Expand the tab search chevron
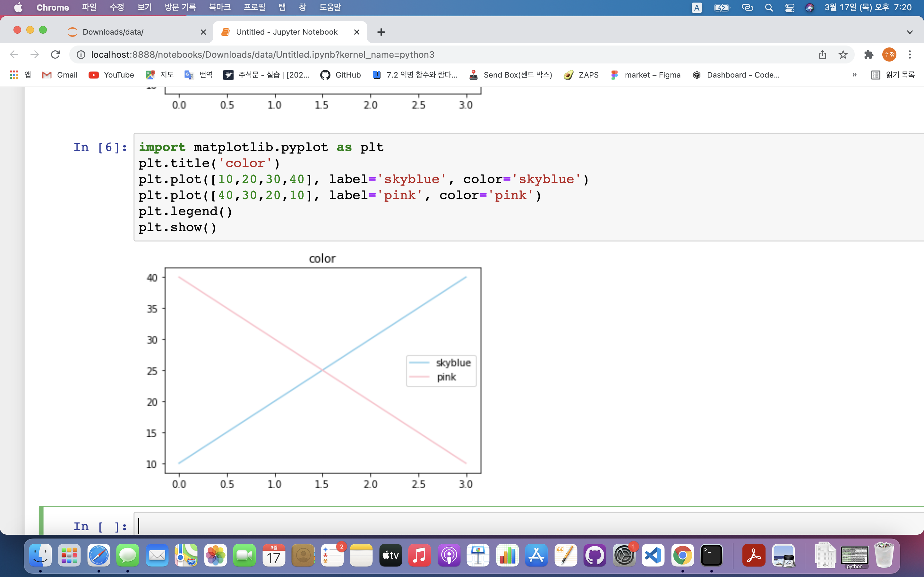This screenshot has height=577, width=924. [910, 32]
